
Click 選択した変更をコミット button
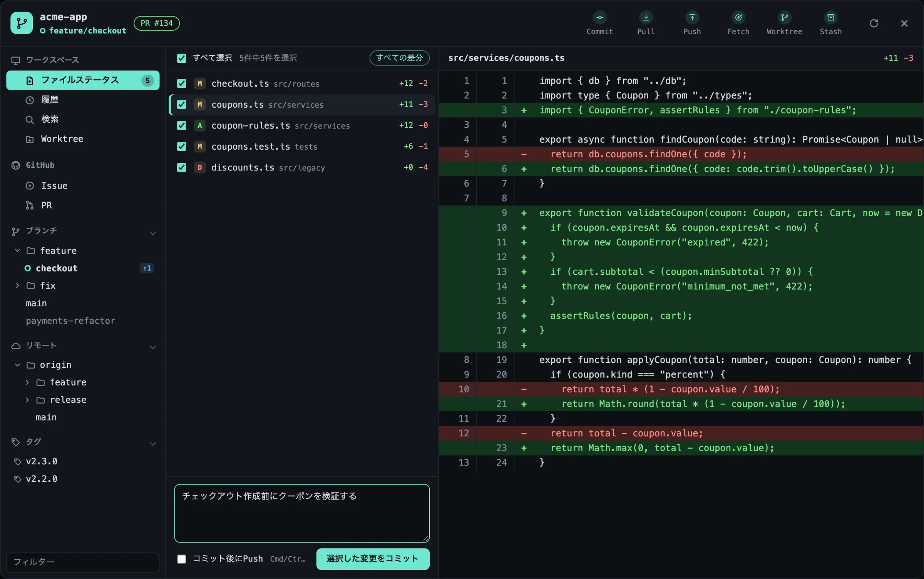coord(373,559)
